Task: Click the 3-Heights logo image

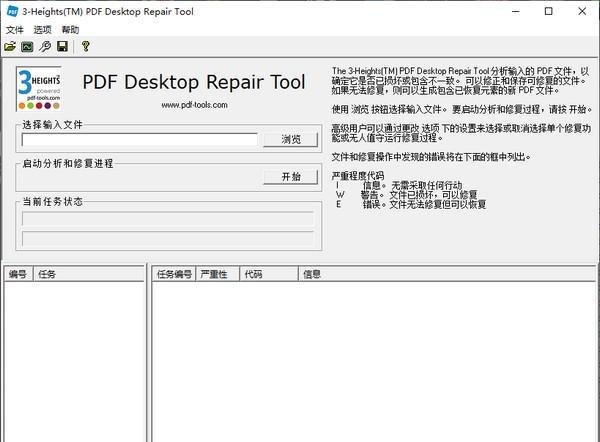Action: tap(39, 89)
